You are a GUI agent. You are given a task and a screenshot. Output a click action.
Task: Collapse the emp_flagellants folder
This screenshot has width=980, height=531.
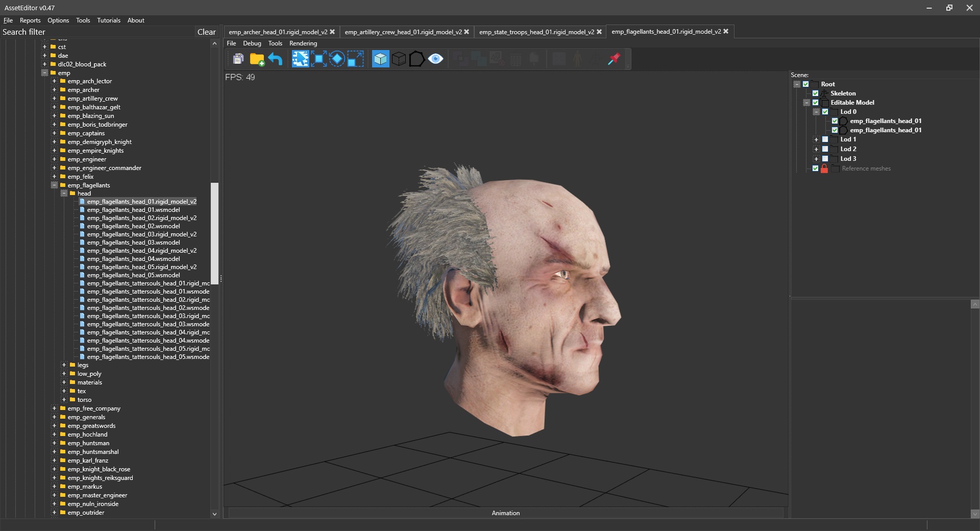[x=54, y=185]
